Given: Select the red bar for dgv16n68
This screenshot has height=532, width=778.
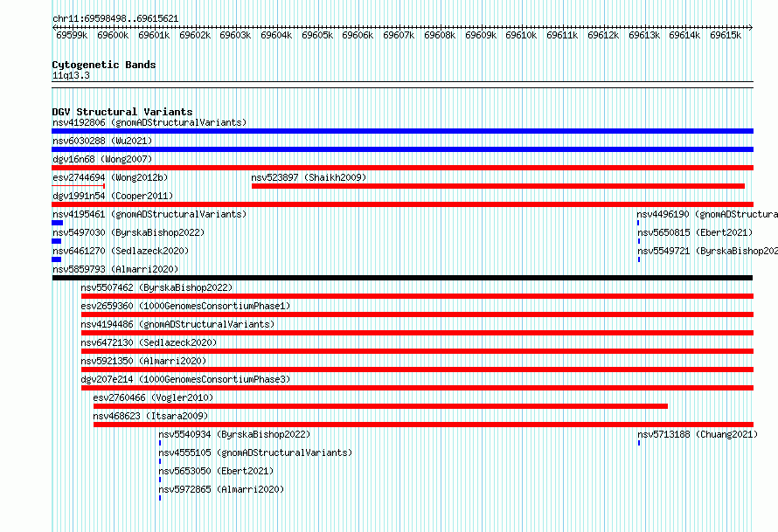Looking at the screenshot, I should pos(402,168).
